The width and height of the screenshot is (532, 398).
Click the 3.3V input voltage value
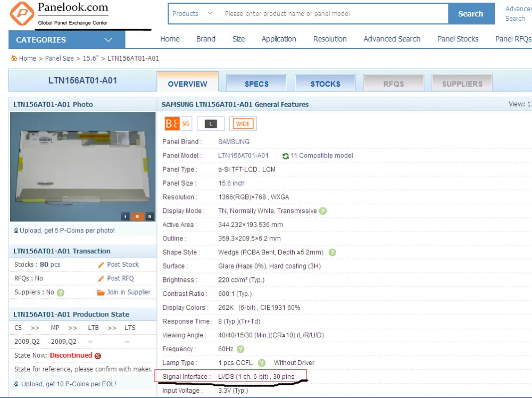[x=233, y=391]
